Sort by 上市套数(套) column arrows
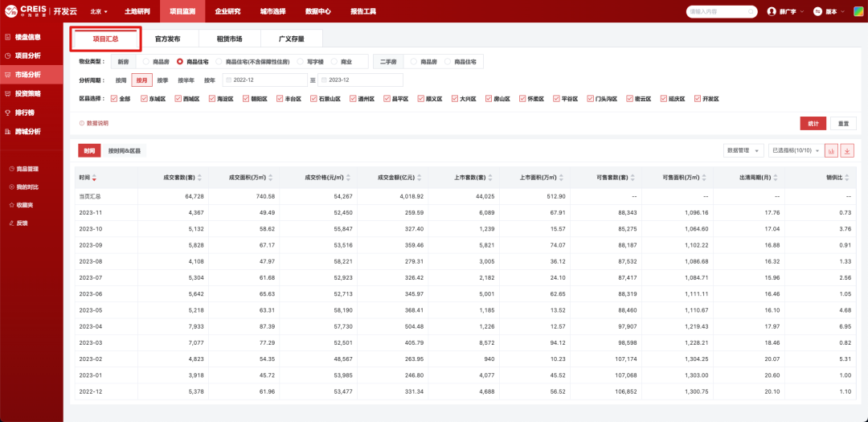868x422 pixels. (x=490, y=178)
